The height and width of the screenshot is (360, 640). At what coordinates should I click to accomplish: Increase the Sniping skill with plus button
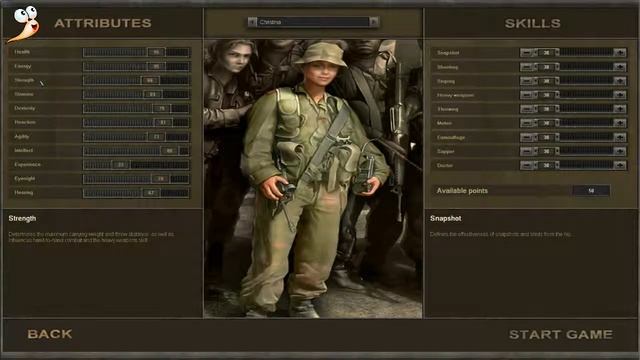(620, 81)
